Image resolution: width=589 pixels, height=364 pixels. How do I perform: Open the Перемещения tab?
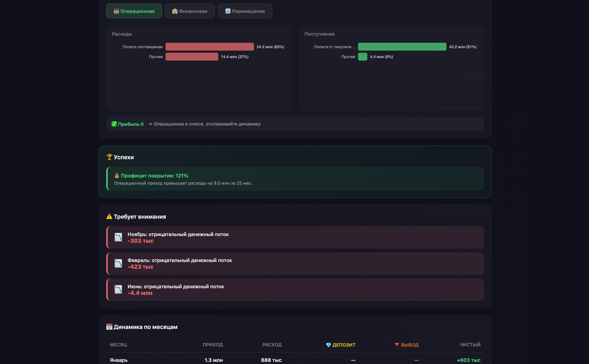coord(245,11)
